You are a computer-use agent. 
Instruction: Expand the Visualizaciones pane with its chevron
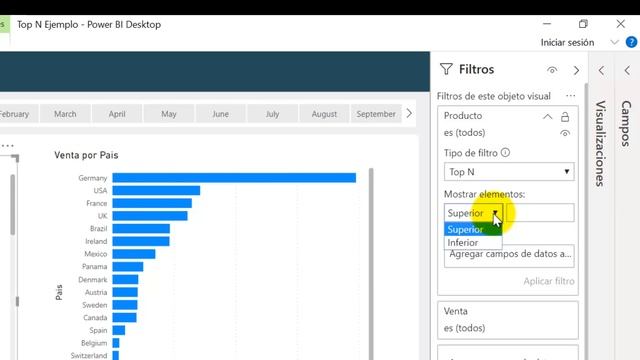click(601, 70)
